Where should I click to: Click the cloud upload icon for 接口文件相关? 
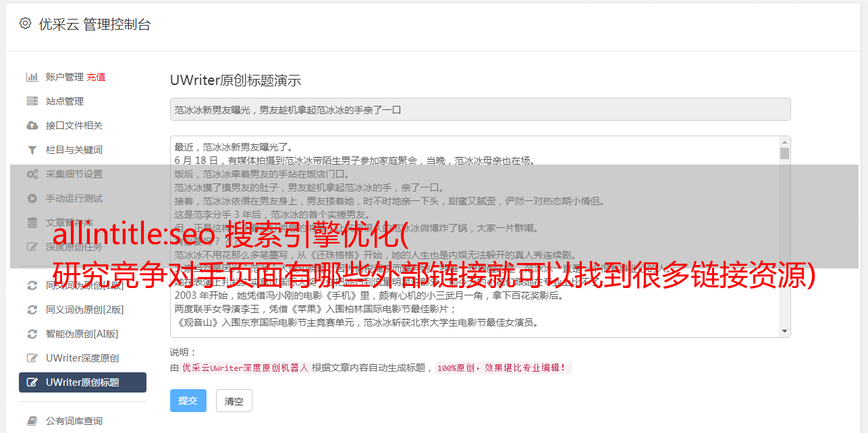pos(32,125)
